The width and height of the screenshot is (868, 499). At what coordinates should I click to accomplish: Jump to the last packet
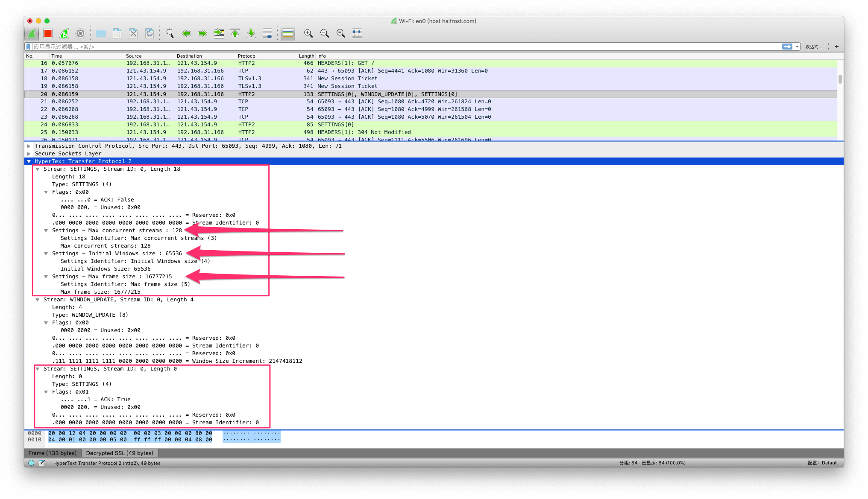pyautogui.click(x=251, y=33)
